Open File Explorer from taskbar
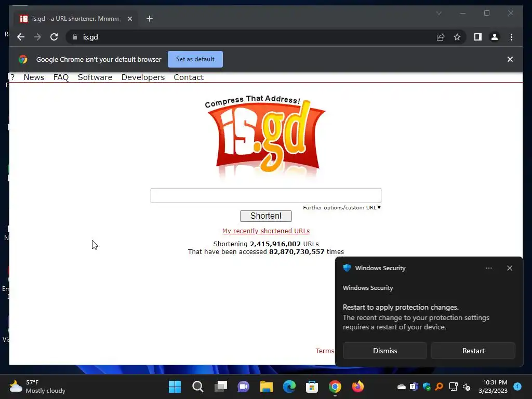Screen dimensions: 532x399 [267, 387]
